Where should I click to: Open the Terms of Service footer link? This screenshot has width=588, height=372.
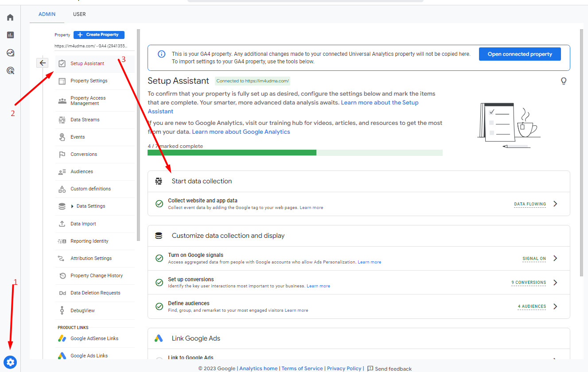pos(302,368)
